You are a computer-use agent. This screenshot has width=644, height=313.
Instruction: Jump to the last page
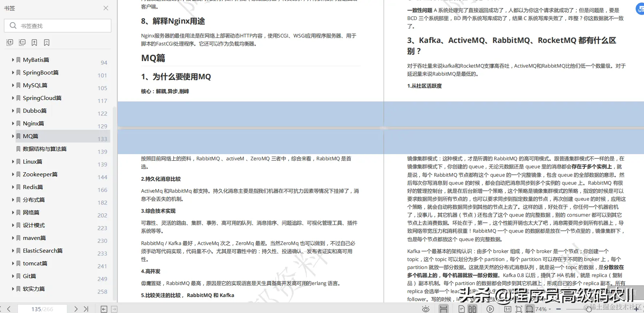pos(86,309)
